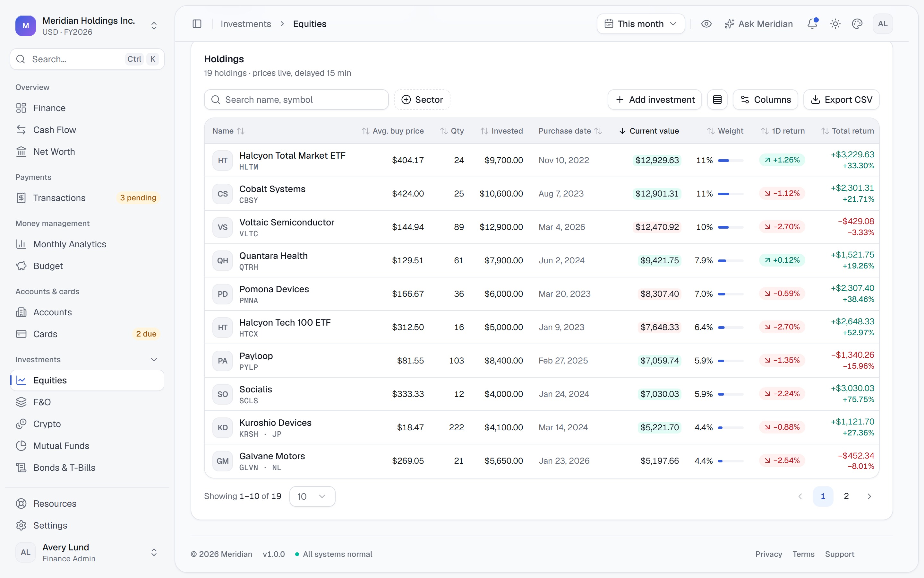Open the theme palette icon
The height and width of the screenshot is (578, 924).
[857, 24]
